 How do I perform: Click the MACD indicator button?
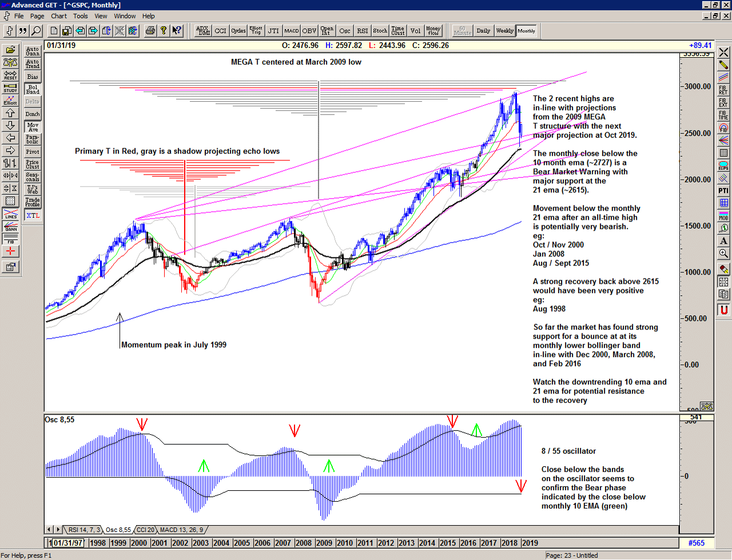292,31
